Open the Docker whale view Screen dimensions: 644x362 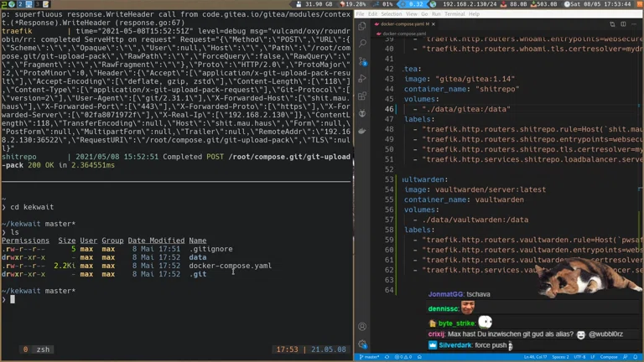(362, 131)
